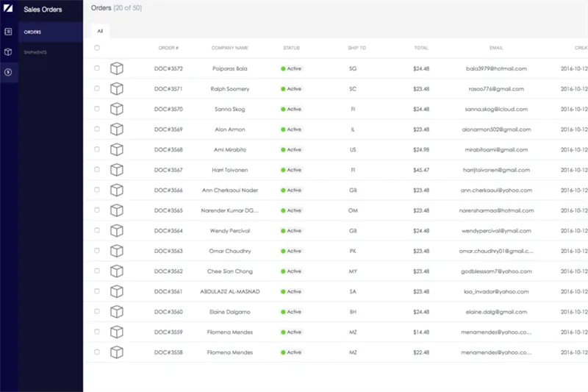
Task: Go to Shipments in the side panel
Action: pyautogui.click(x=35, y=52)
